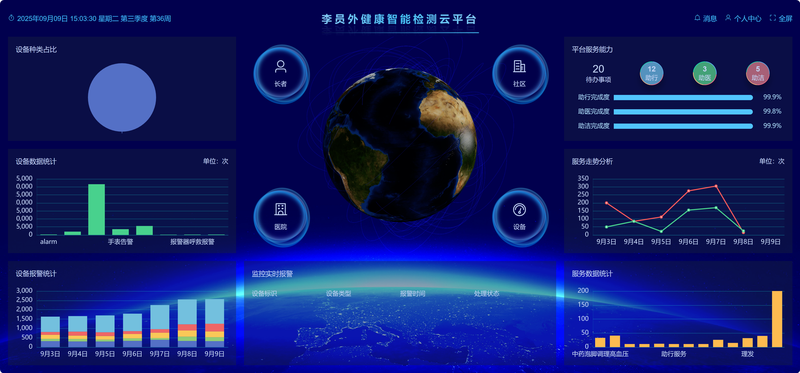The height and width of the screenshot is (373, 800).
Task: Click the 助行完成度 progress bar
Action: 683,97
